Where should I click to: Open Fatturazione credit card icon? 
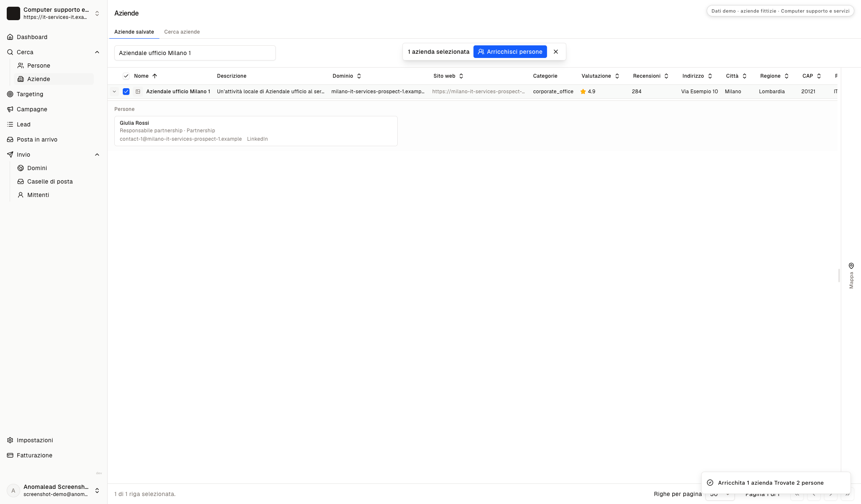tap(10, 455)
